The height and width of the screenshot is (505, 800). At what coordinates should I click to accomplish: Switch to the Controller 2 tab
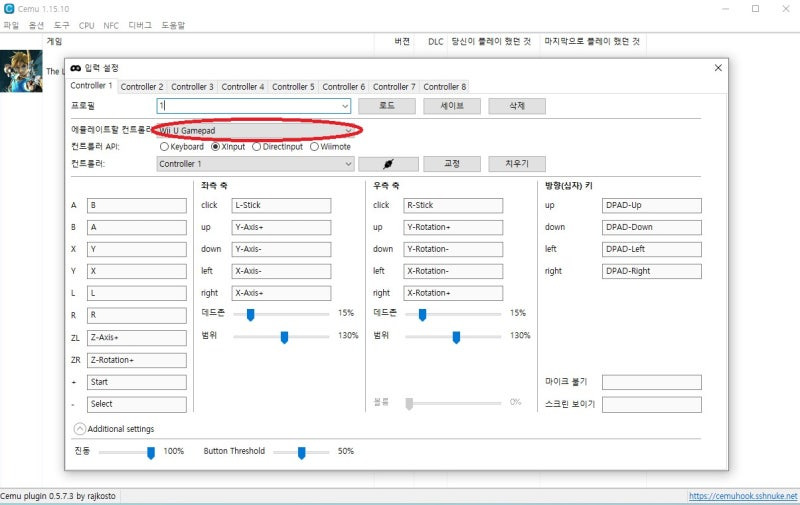(142, 87)
